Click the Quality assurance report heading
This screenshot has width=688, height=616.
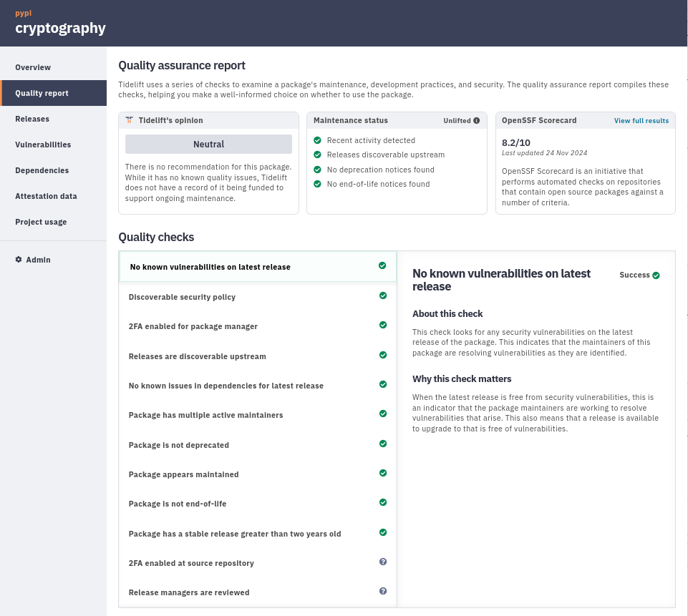pyautogui.click(x=182, y=65)
